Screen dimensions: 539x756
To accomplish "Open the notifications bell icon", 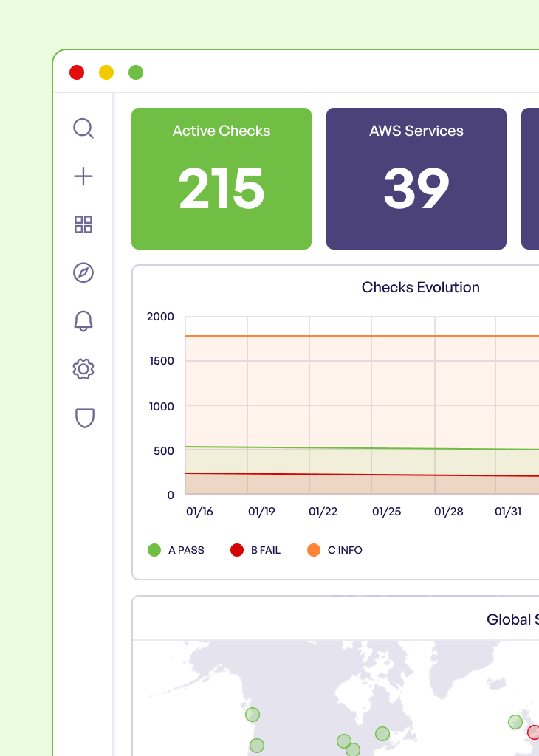I will point(83,320).
